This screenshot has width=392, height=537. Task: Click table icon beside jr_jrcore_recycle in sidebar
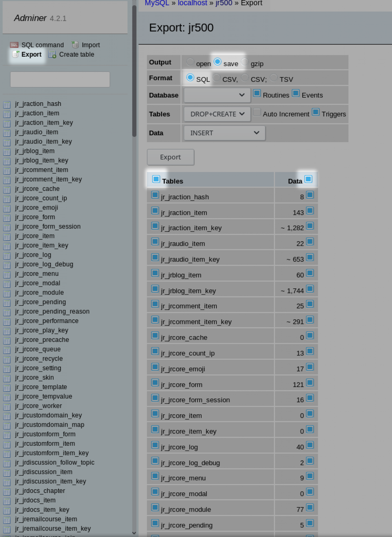7,360
